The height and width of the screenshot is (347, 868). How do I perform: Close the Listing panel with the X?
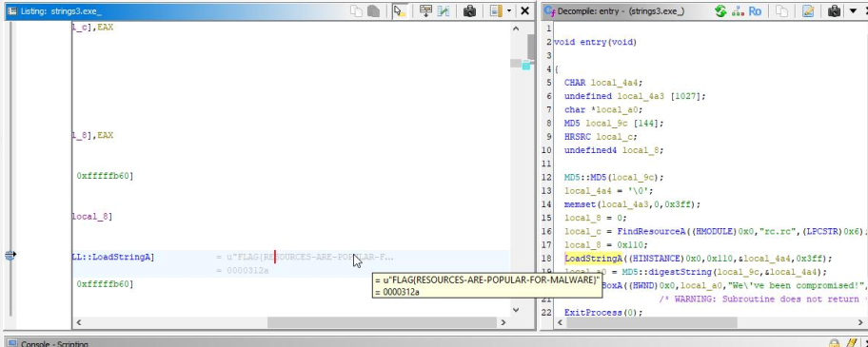click(x=524, y=10)
